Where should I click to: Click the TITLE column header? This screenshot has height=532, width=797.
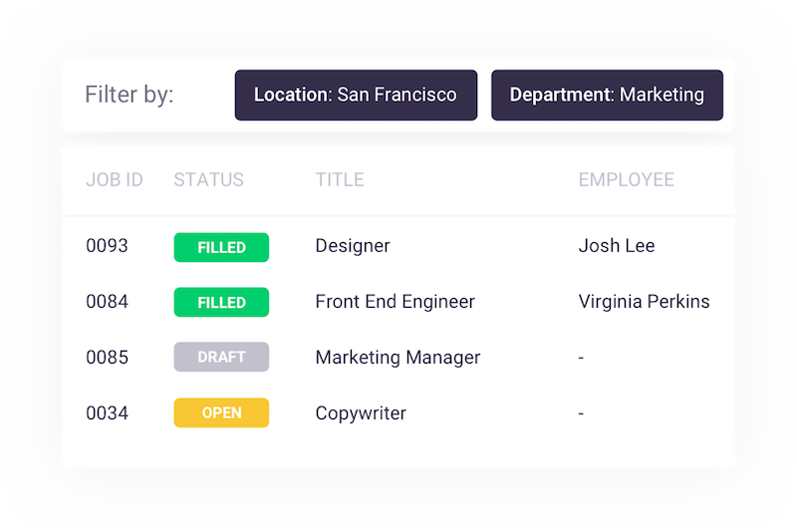click(x=340, y=180)
